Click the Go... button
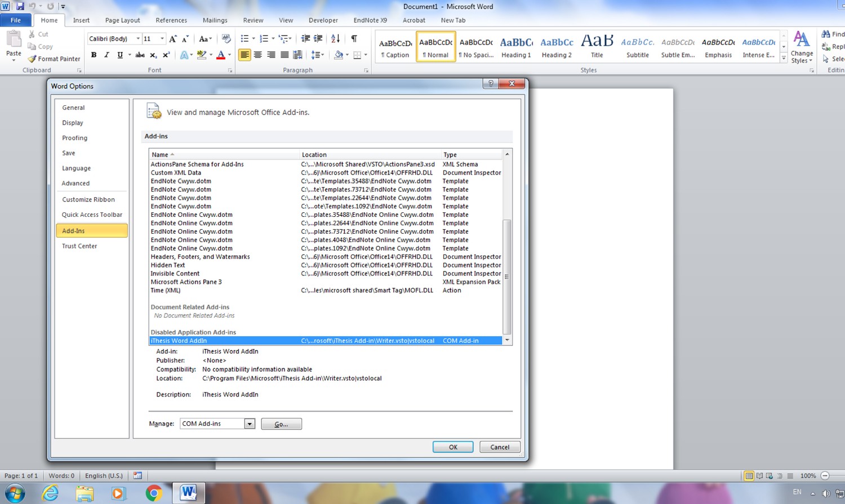 (x=281, y=424)
